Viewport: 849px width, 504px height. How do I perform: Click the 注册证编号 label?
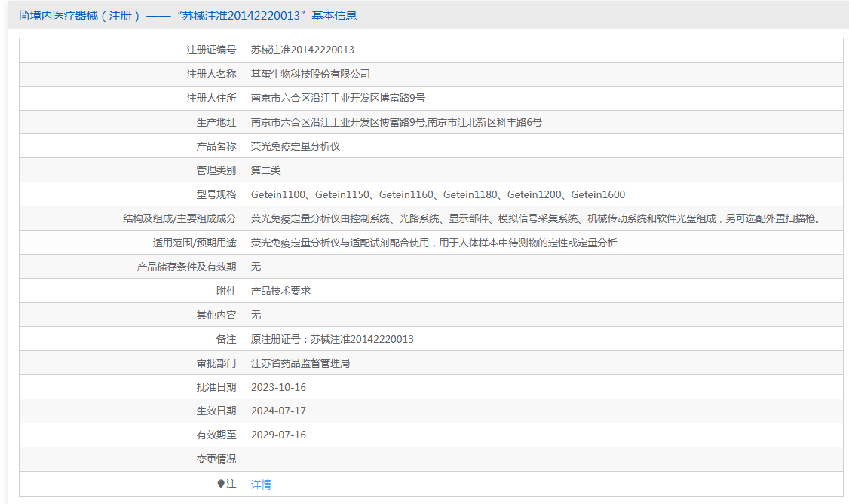211,50
